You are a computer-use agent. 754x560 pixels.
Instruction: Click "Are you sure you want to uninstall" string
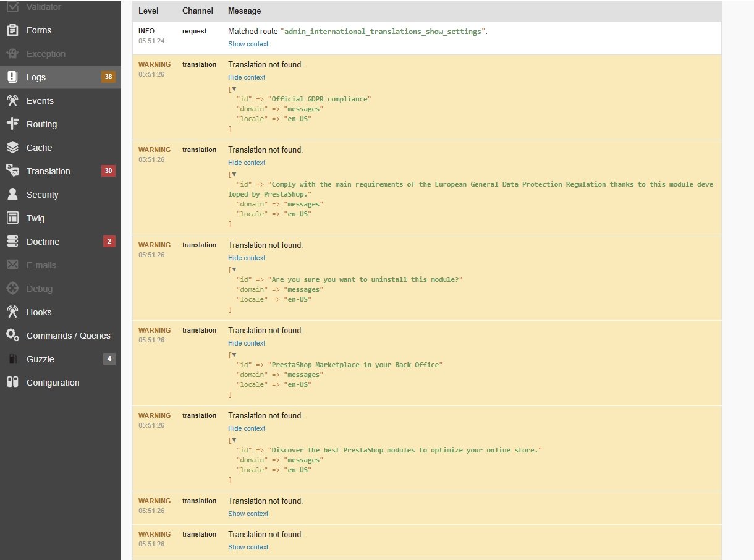click(x=365, y=279)
